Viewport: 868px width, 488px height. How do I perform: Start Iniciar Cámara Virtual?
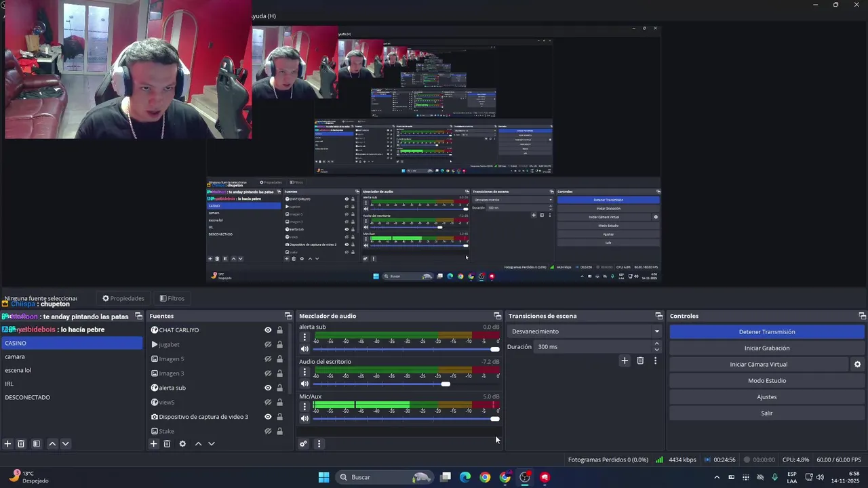pyautogui.click(x=759, y=364)
